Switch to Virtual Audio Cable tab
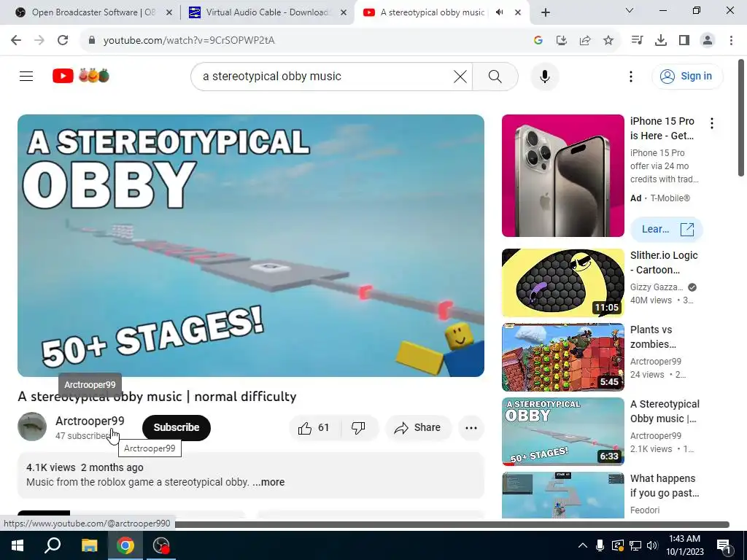 [267, 12]
